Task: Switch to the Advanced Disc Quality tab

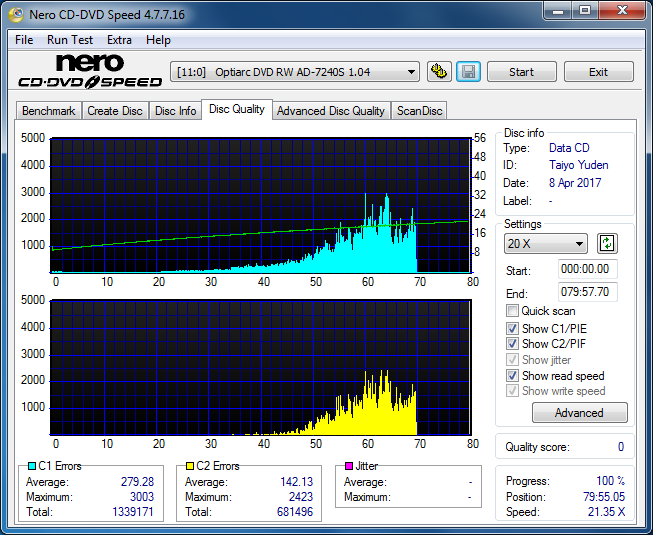Action: pos(331,111)
